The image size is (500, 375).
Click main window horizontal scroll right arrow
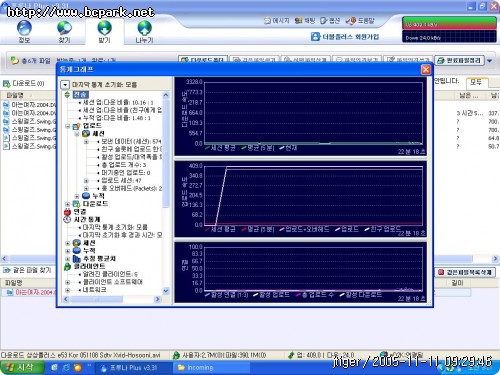[x=495, y=258]
